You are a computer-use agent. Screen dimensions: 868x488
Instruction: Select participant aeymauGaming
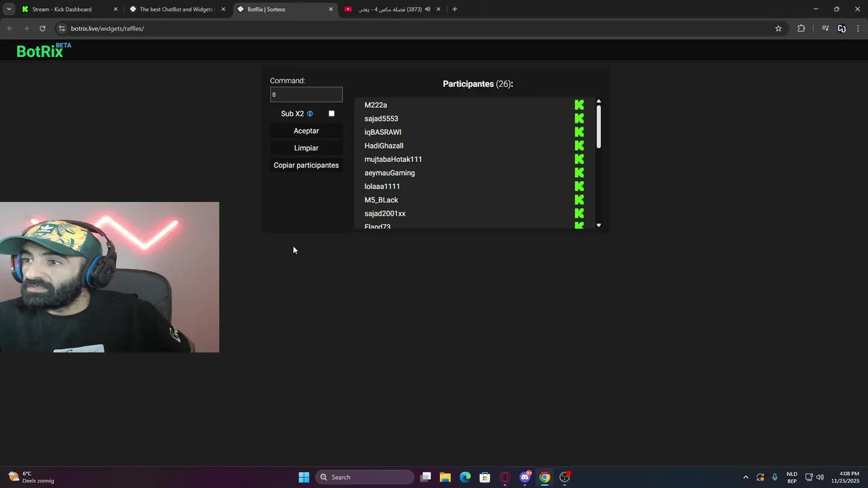click(x=389, y=173)
